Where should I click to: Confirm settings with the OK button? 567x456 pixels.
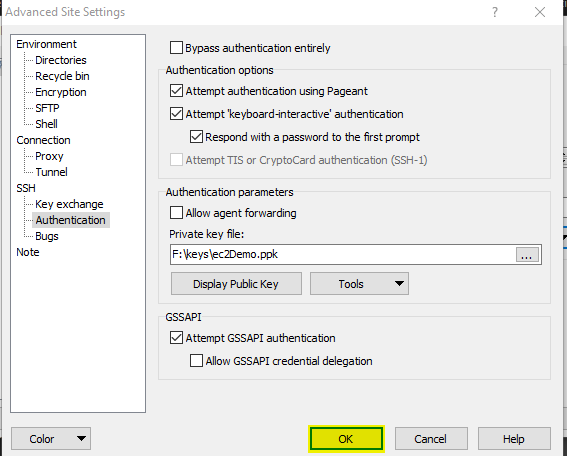[x=346, y=439]
